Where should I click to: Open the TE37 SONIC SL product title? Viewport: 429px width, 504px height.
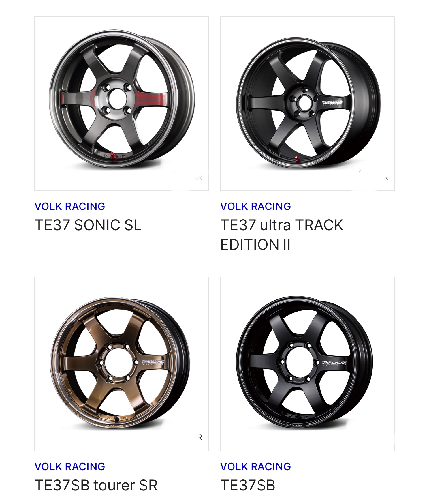click(x=88, y=225)
